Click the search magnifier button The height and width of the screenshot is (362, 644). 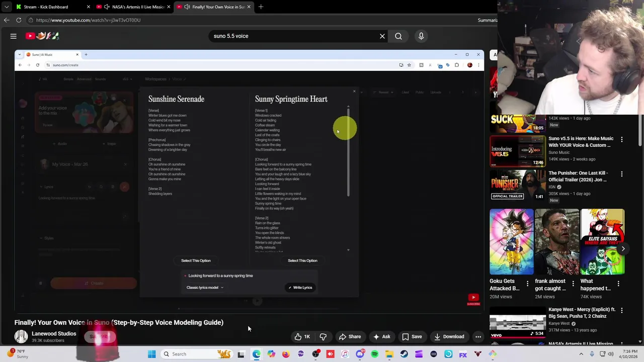click(398, 36)
